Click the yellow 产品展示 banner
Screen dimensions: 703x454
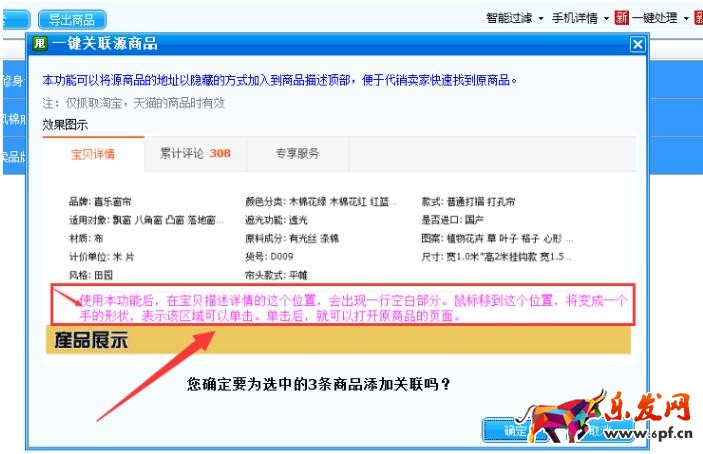(x=338, y=340)
